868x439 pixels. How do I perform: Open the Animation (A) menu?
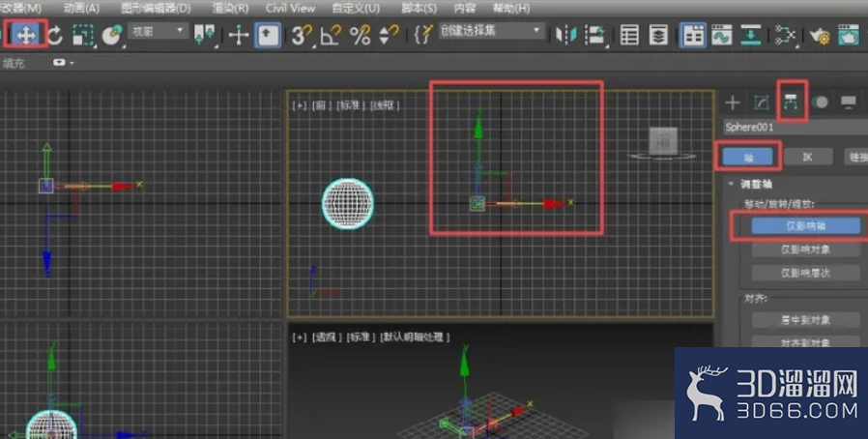click(81, 9)
